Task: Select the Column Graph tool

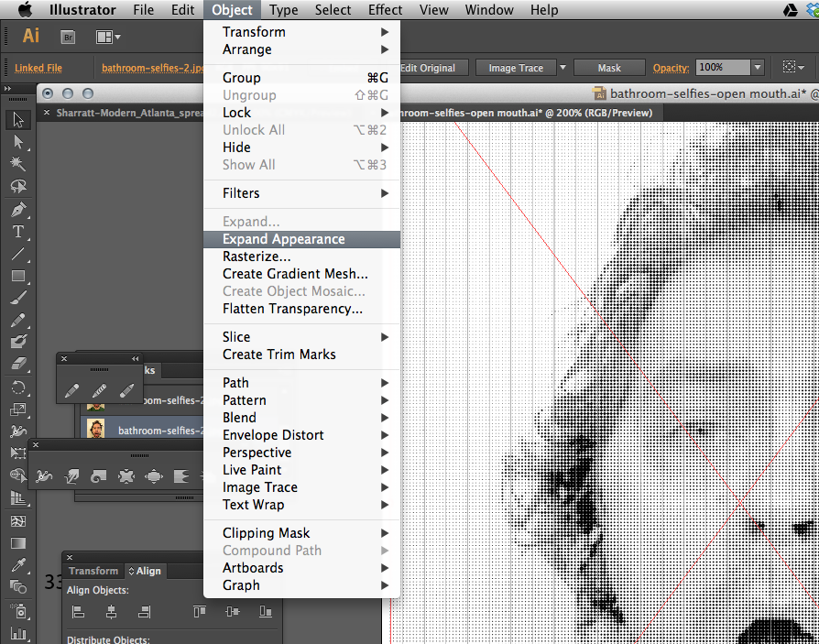Action: pos(19,635)
